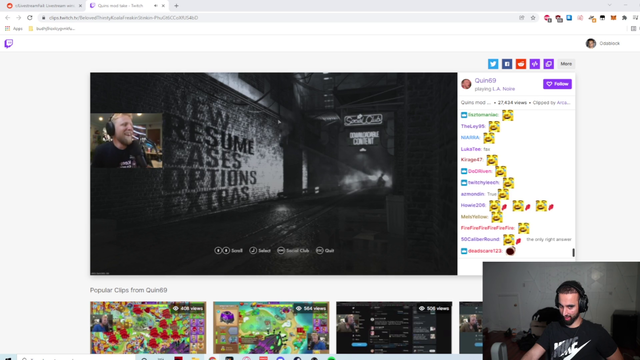The height and width of the screenshot is (360, 640).
Task: Go back in browser history
Action: click(8, 18)
